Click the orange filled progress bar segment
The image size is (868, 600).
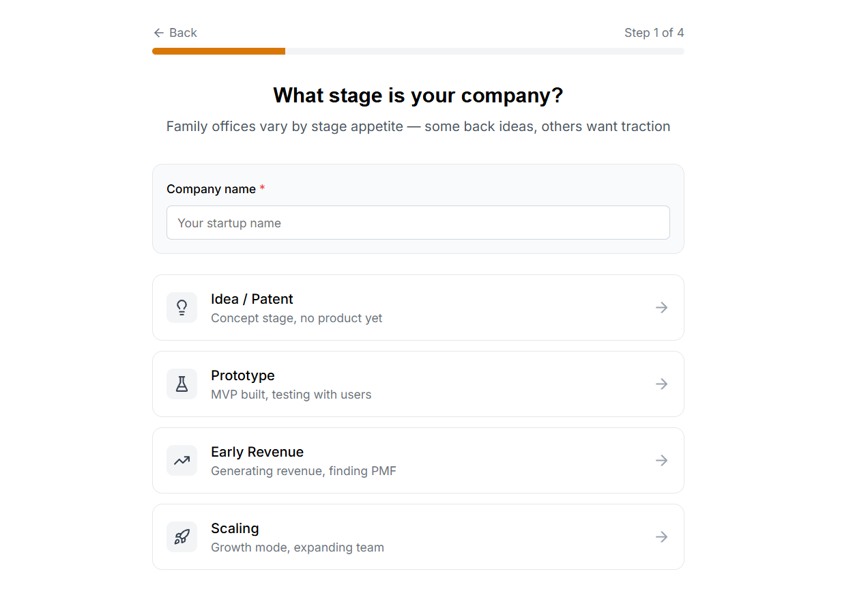point(218,51)
